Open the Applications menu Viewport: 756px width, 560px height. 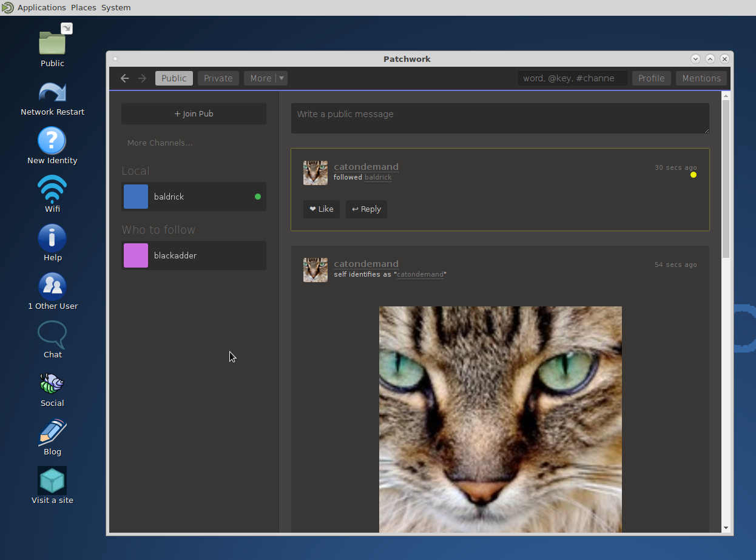coord(41,8)
